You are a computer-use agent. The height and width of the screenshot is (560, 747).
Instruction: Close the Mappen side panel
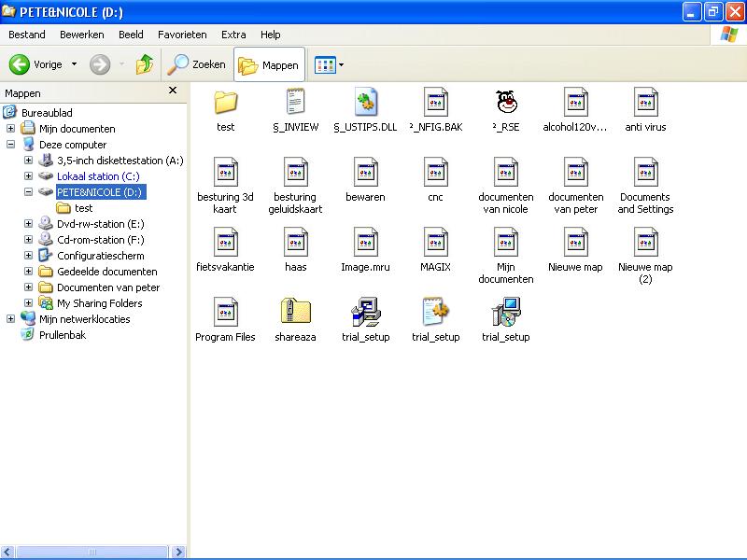[173, 91]
